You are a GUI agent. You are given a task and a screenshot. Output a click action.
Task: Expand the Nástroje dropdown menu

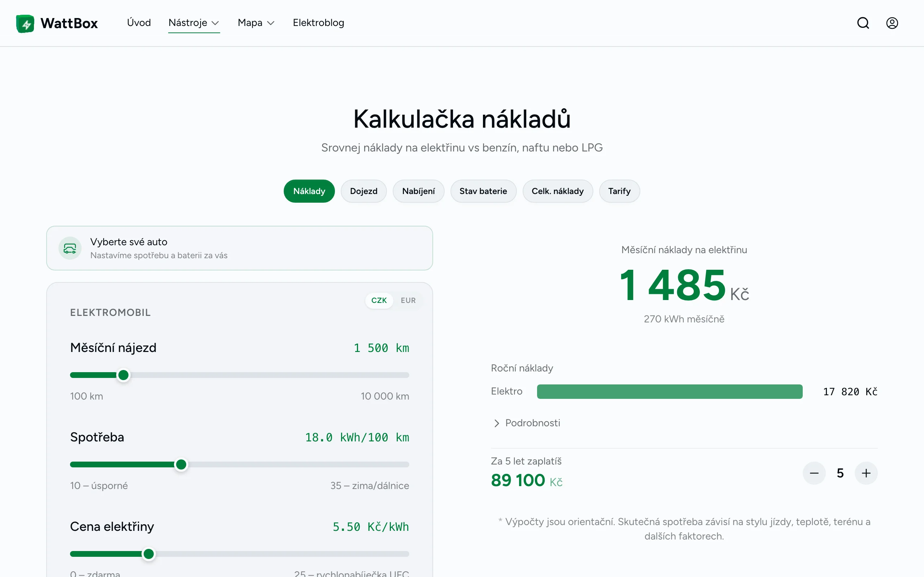coord(193,23)
